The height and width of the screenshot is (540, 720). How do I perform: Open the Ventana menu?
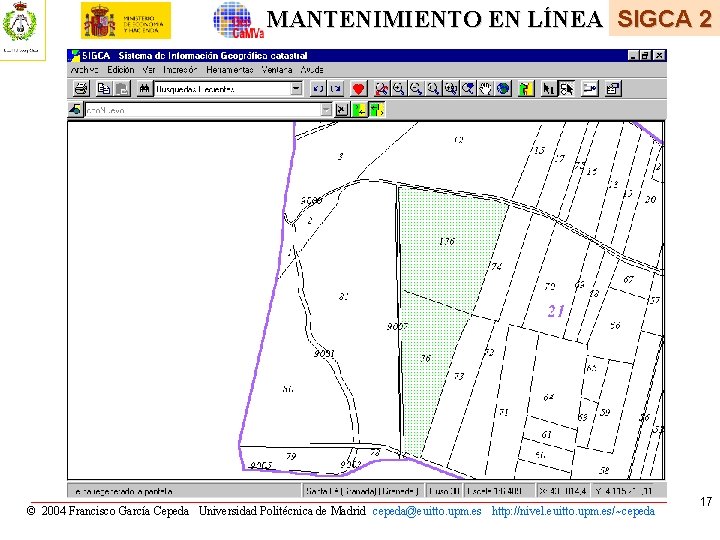[277, 70]
